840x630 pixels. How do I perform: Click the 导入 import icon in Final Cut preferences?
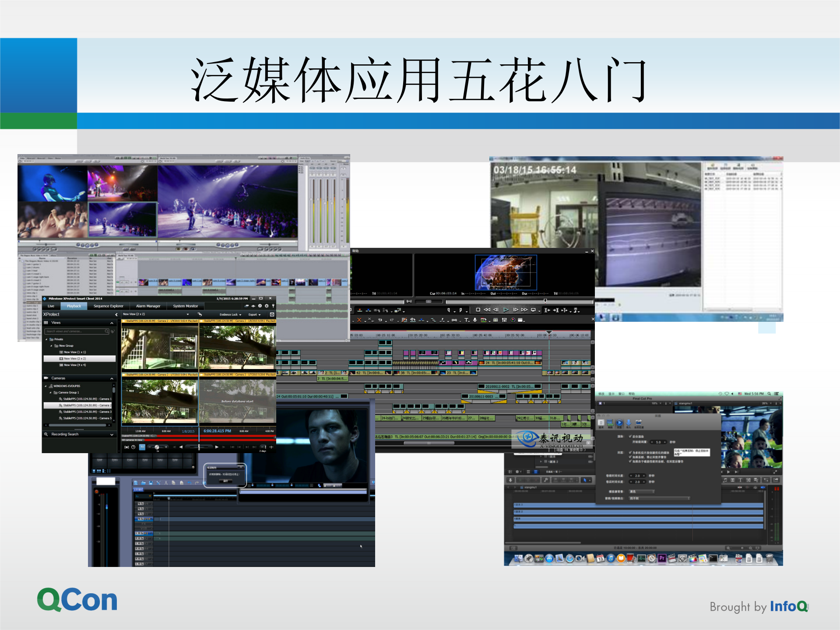(x=629, y=423)
